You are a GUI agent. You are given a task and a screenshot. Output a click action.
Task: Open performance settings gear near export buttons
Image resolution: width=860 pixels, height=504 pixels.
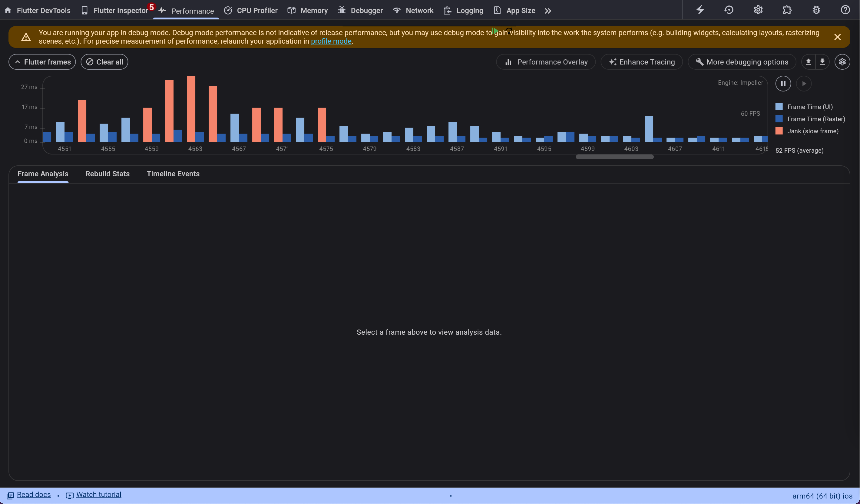pyautogui.click(x=842, y=62)
